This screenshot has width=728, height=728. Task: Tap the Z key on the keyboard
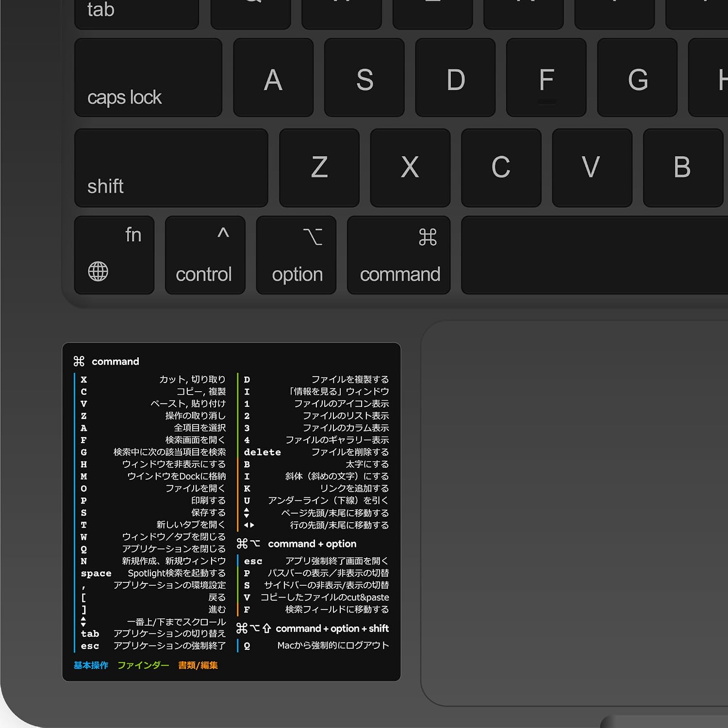coord(319,168)
